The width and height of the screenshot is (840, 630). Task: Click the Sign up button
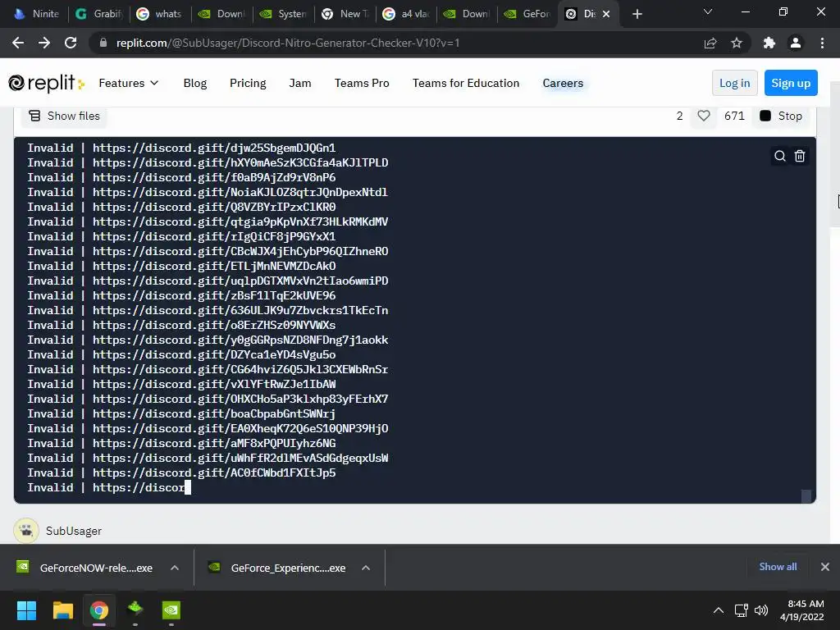click(x=791, y=83)
